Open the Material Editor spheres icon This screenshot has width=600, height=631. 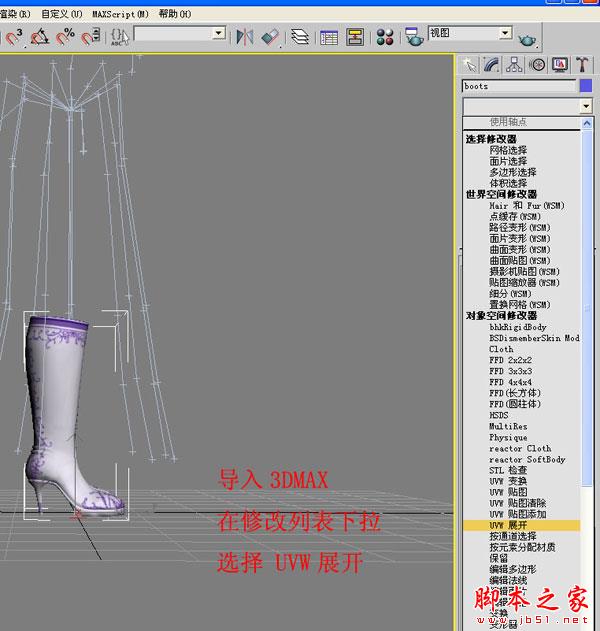(x=385, y=37)
